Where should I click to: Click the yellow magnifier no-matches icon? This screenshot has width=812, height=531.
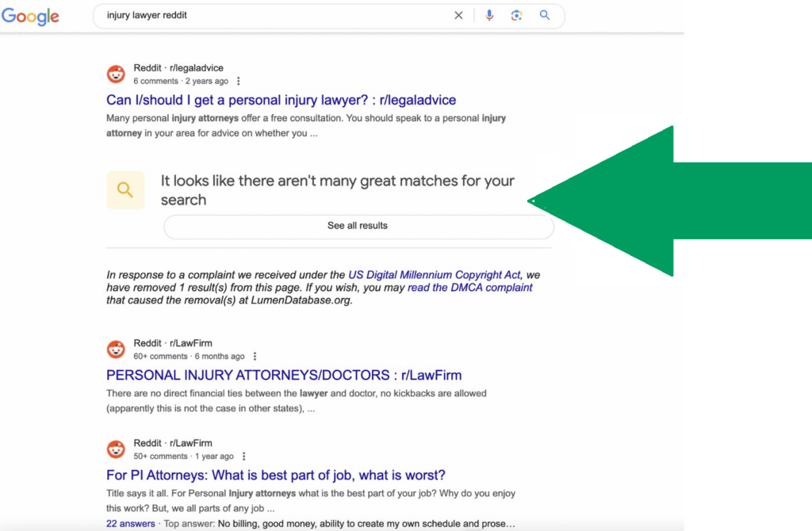(125, 190)
